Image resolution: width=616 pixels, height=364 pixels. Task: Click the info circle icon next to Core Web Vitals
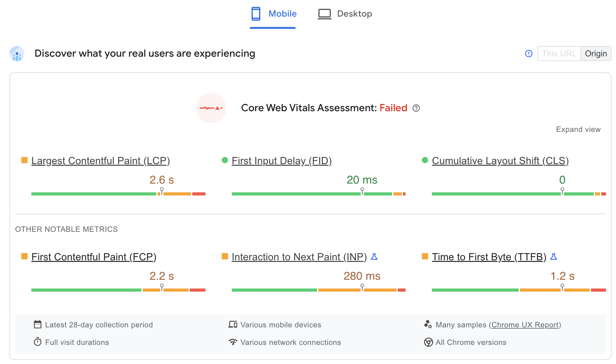[416, 108]
